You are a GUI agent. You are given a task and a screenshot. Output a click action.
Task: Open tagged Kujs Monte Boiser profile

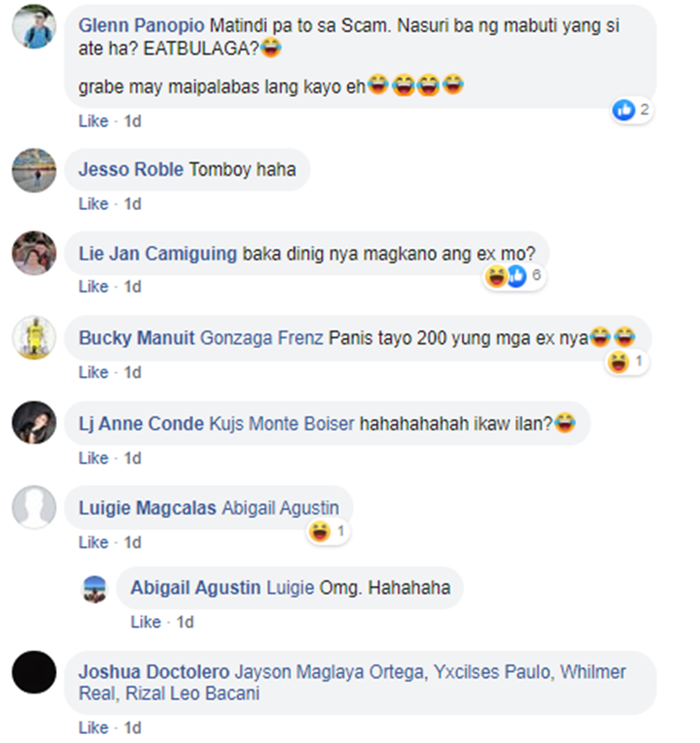click(282, 424)
